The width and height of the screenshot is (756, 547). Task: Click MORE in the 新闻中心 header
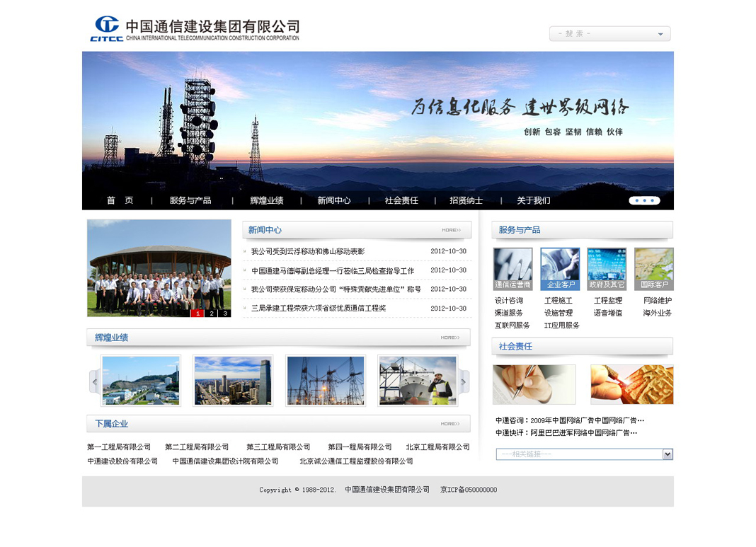[x=452, y=231]
